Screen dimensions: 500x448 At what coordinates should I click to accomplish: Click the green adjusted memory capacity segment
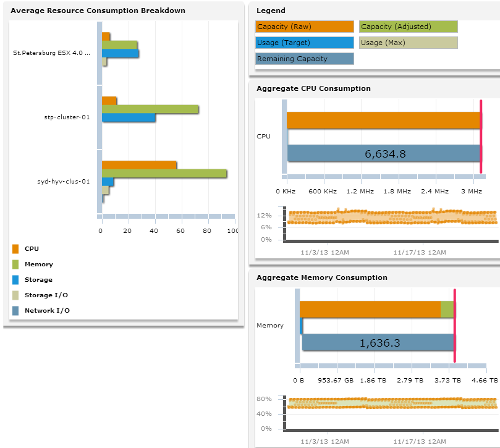coord(447,310)
